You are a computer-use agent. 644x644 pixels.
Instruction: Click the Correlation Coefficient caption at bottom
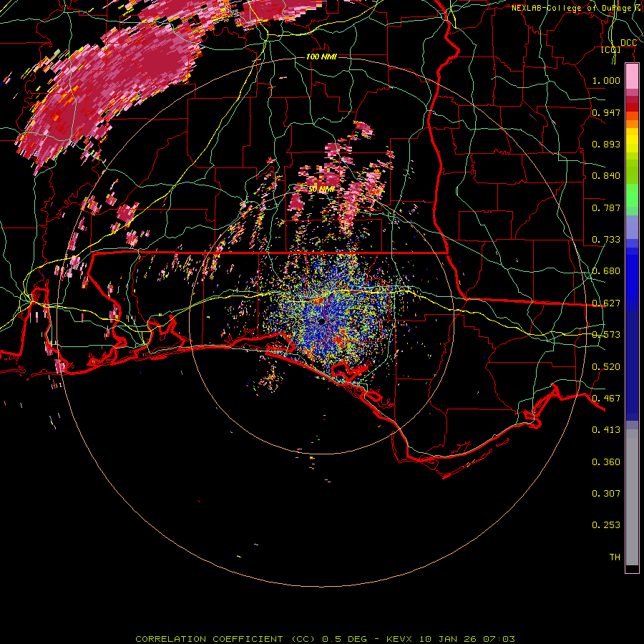point(325,639)
